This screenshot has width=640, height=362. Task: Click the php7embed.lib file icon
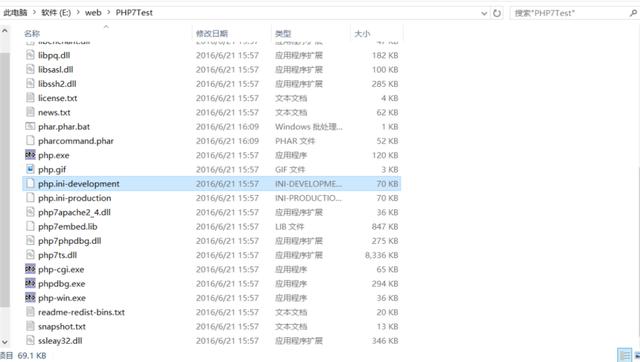click(30, 227)
